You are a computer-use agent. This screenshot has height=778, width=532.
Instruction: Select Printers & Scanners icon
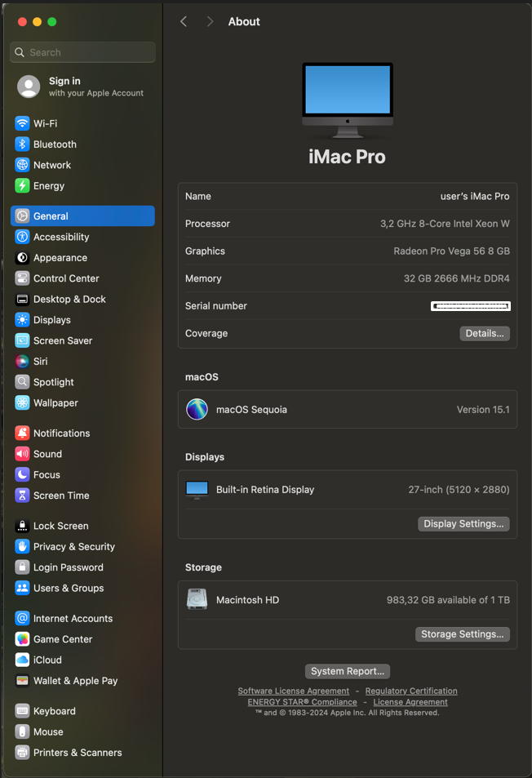(22, 753)
